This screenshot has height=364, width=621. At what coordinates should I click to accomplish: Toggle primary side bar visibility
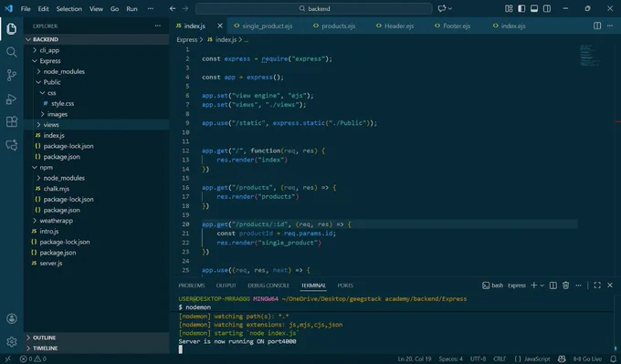pos(521,8)
